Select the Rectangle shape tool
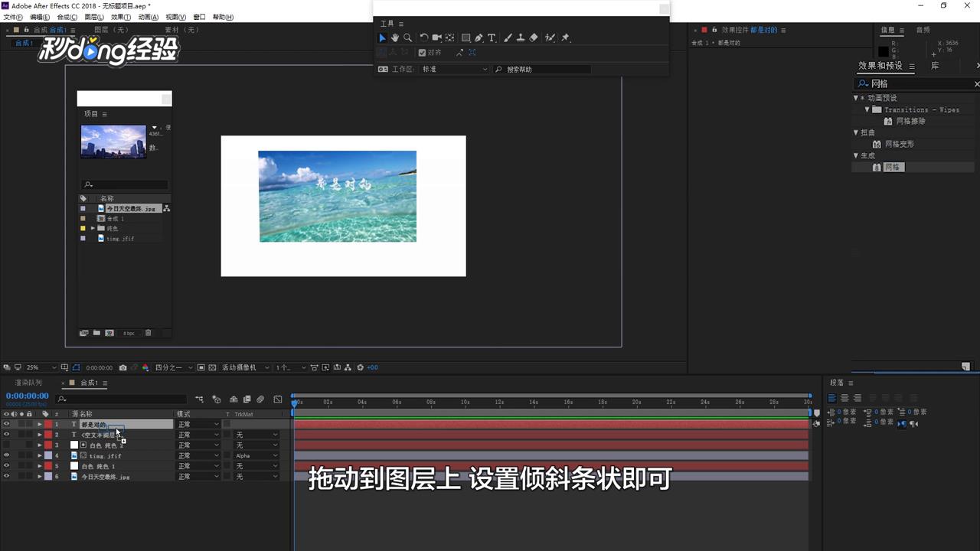The height and width of the screenshot is (551, 980). point(465,37)
